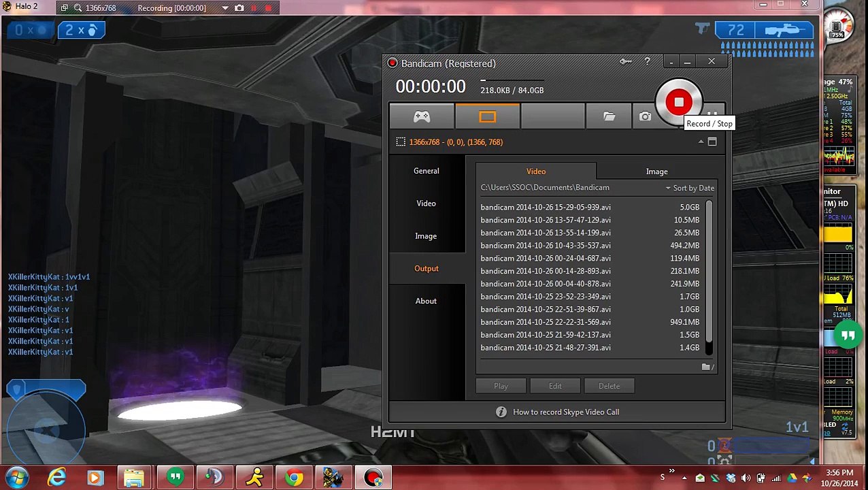Switch to the Image output tab

click(657, 171)
